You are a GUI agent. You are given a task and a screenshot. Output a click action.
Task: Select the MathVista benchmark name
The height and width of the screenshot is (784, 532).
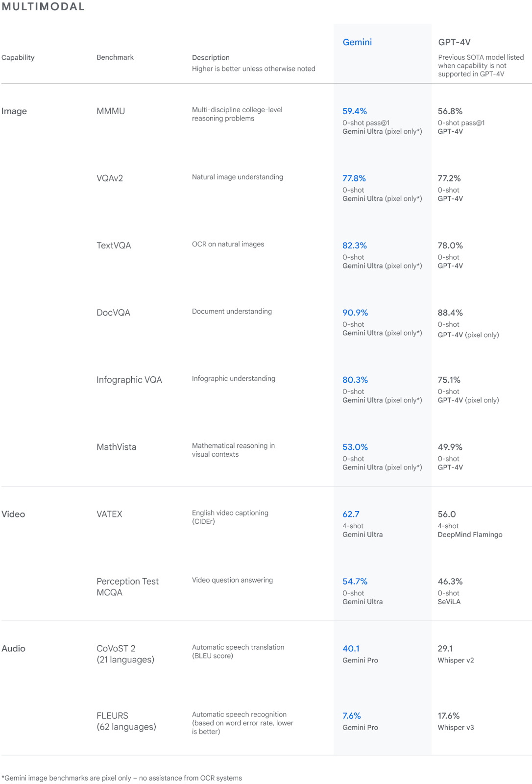point(116,447)
